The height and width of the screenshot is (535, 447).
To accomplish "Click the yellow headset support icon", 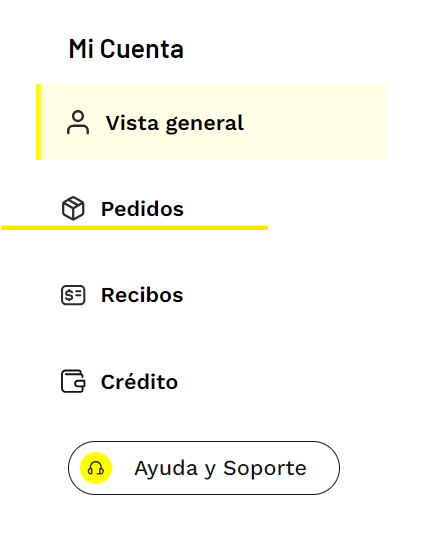I will click(x=96, y=468).
